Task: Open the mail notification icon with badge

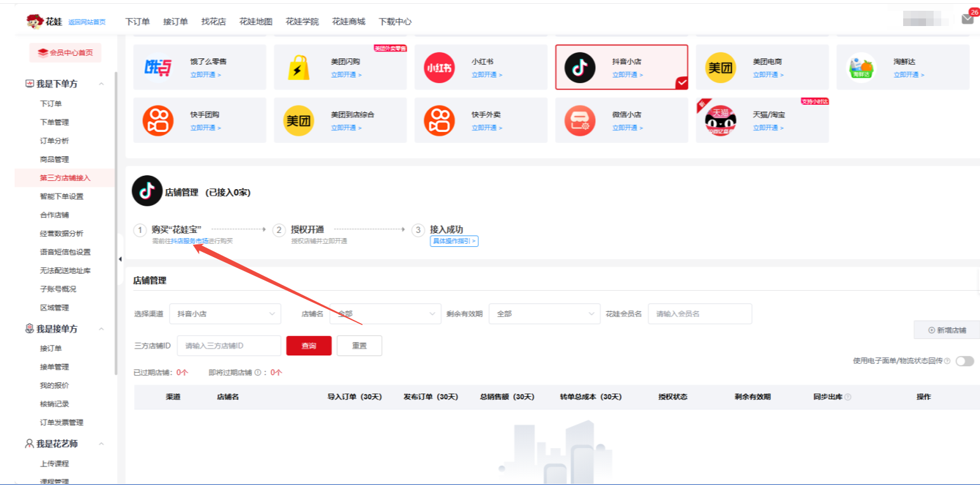Action: (967, 19)
